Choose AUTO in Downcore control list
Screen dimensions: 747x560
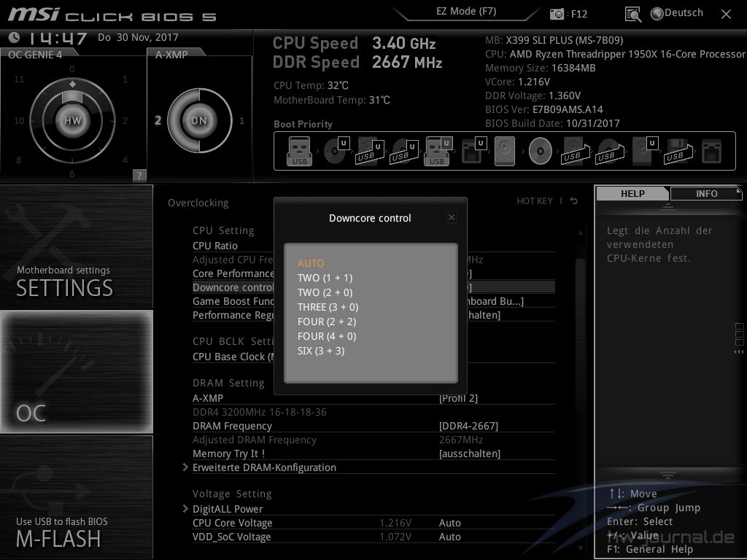coord(311,263)
